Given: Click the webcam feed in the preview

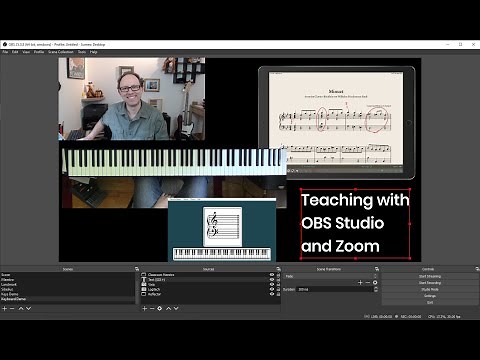Looking at the screenshot, I should click(x=132, y=99).
